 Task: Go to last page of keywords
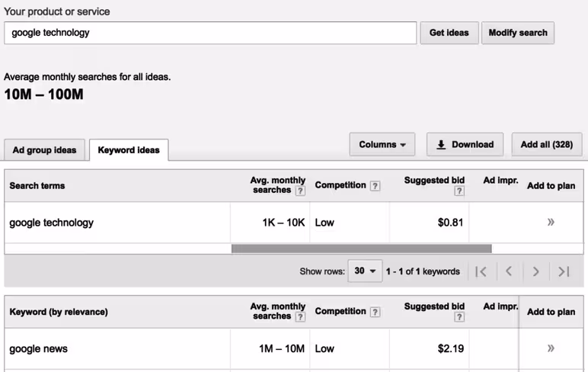click(564, 271)
